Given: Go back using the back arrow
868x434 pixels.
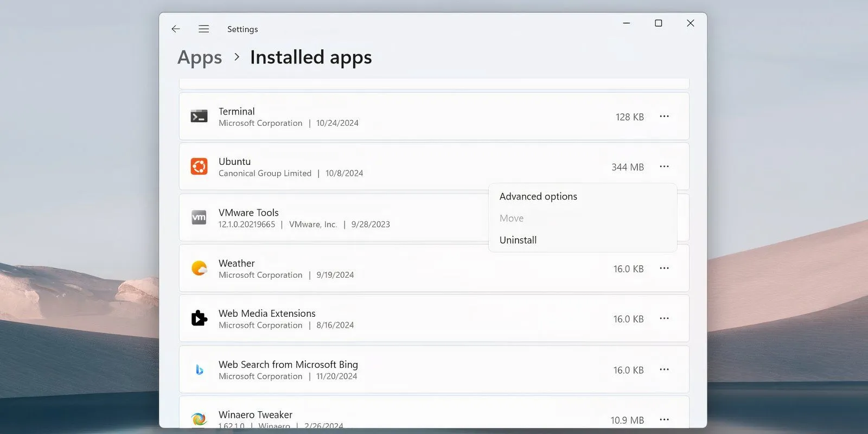Looking at the screenshot, I should (176, 29).
